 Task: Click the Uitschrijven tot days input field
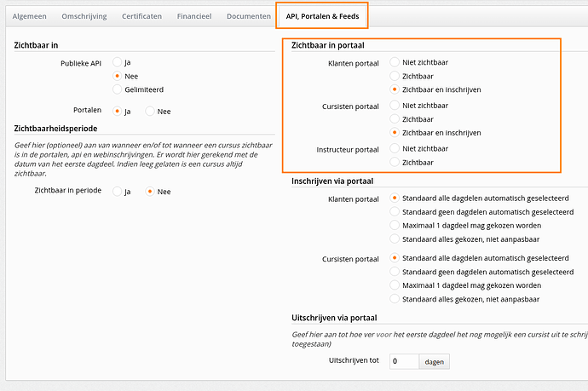point(404,361)
